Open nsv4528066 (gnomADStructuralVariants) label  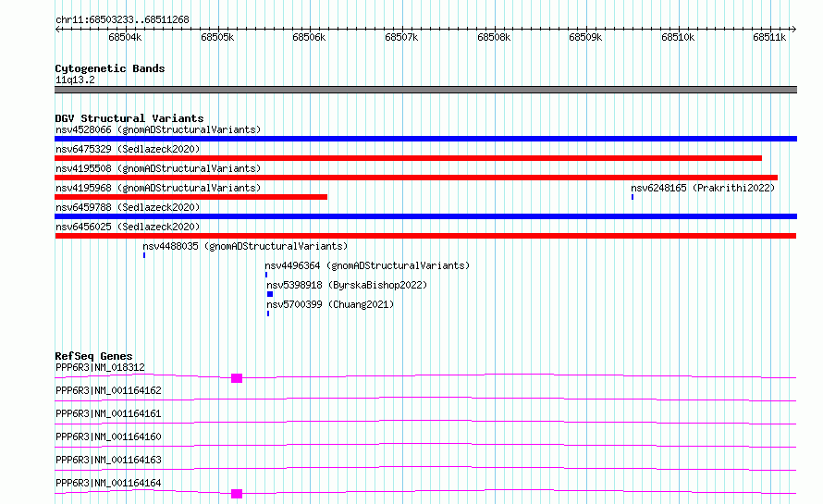click(x=158, y=129)
